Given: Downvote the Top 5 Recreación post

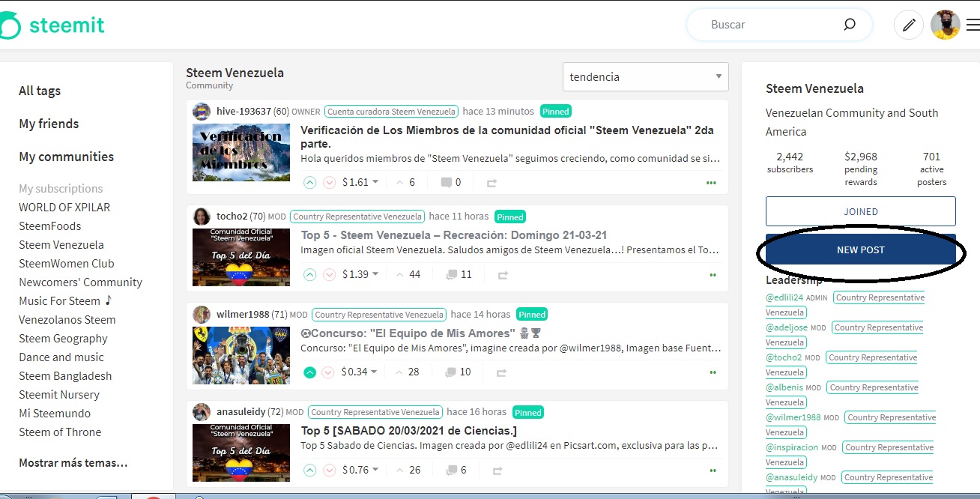Looking at the screenshot, I should pos(329,274).
